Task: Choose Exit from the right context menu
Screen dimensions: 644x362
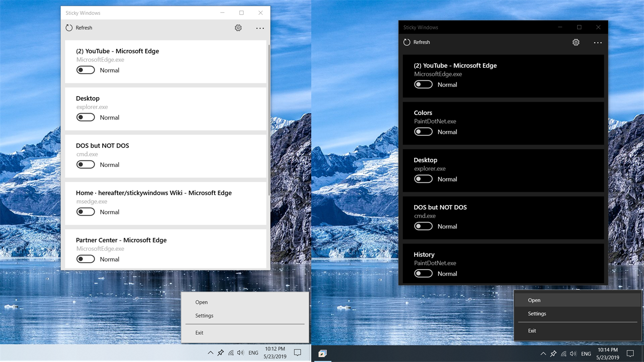Action: 532,330
